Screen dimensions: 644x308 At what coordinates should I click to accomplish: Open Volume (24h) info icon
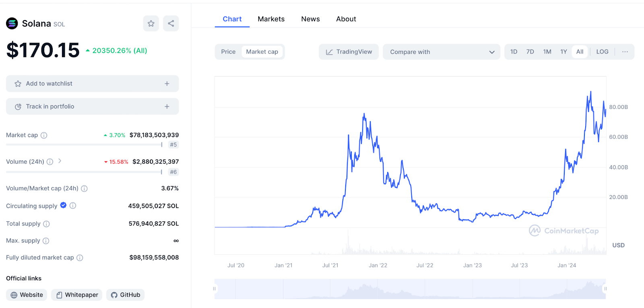pos(50,162)
